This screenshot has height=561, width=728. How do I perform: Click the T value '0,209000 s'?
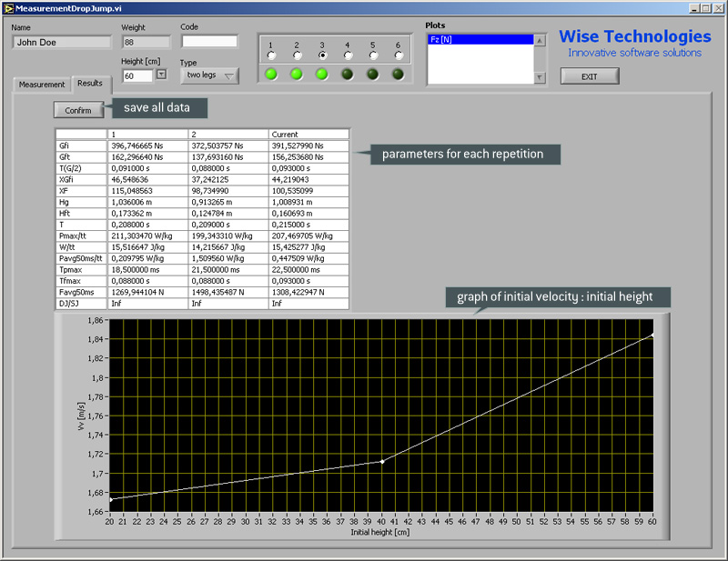(228, 225)
